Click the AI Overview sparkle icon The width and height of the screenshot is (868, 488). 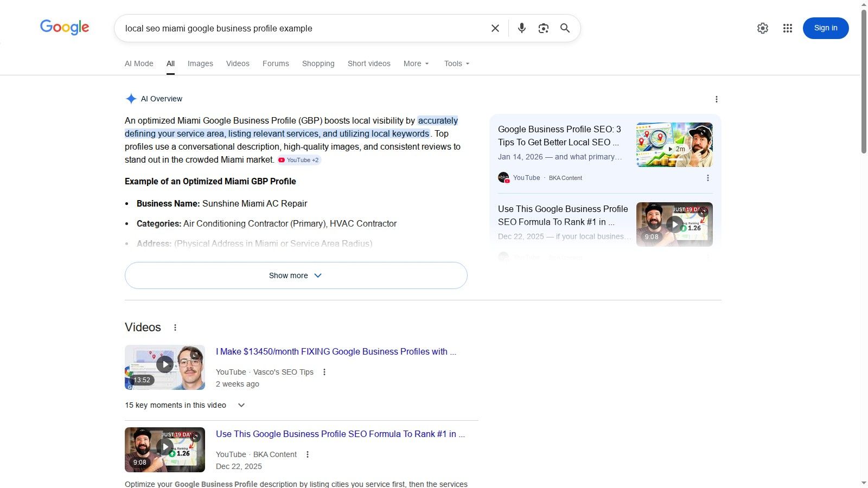click(131, 99)
